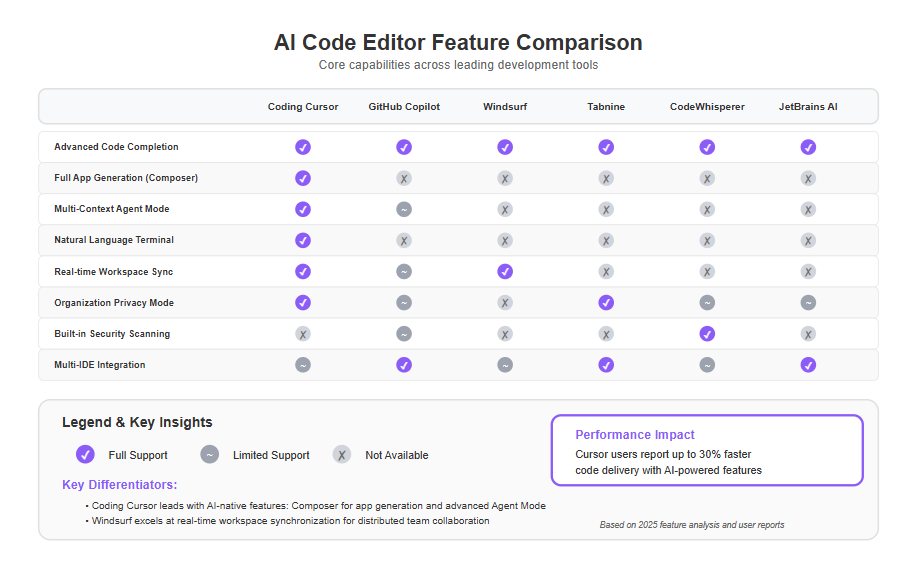Click JetBrains AI limited icon for Organization Privacy Mode

808,303
